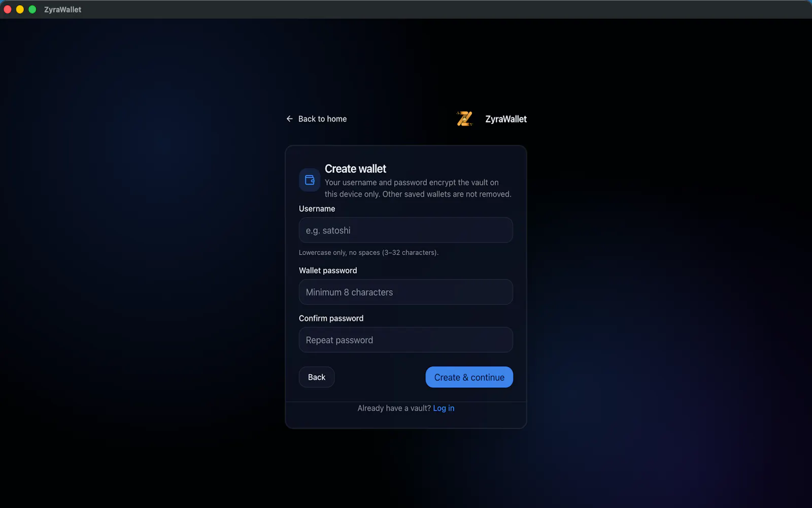Close the ZyraWallet window with red button

coord(8,10)
